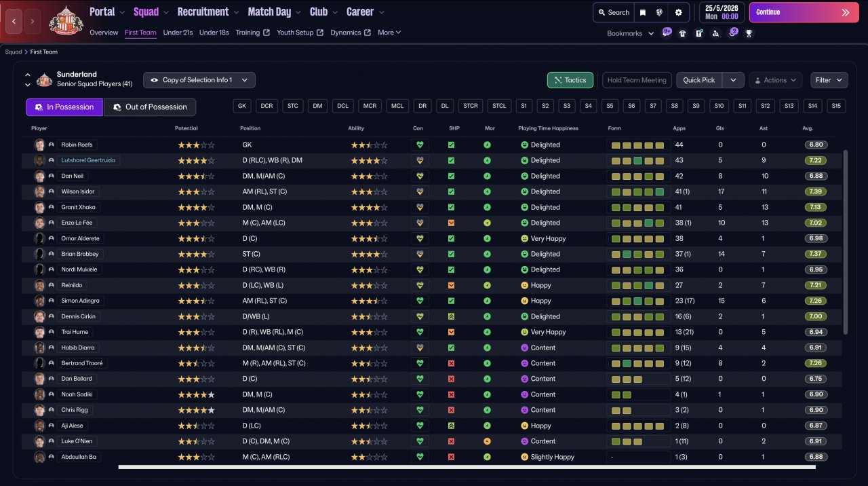
Task: Open the Copy of Selection Info 1 dropdown
Action: [199, 80]
